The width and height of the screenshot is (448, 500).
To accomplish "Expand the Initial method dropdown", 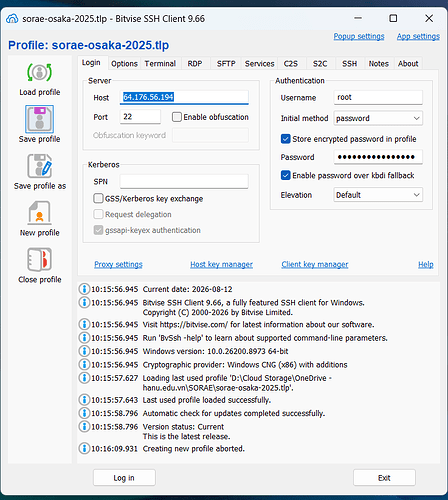I will click(378, 118).
